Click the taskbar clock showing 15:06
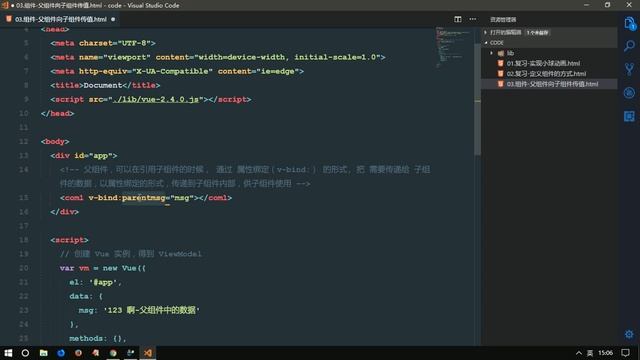This screenshot has height=360, width=640. coord(605,353)
